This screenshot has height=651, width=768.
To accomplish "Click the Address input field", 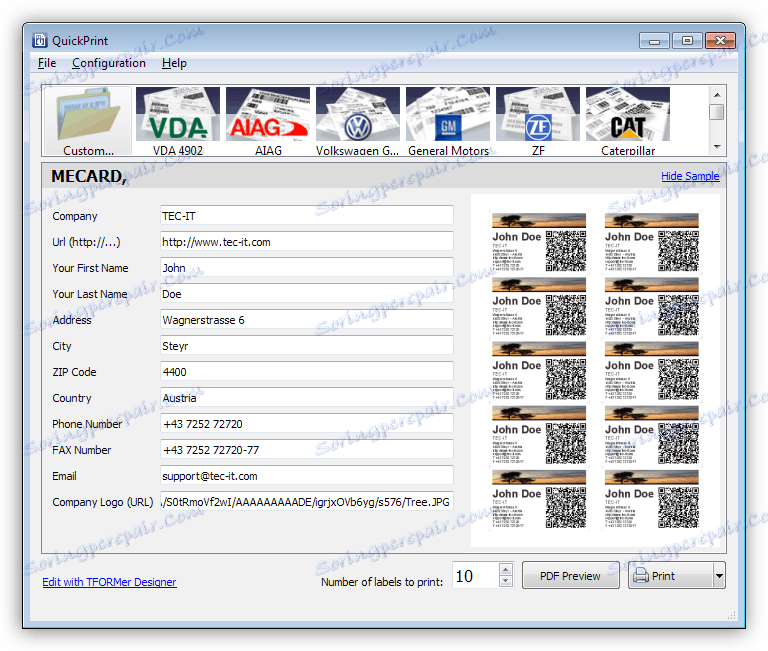I will click(x=307, y=319).
